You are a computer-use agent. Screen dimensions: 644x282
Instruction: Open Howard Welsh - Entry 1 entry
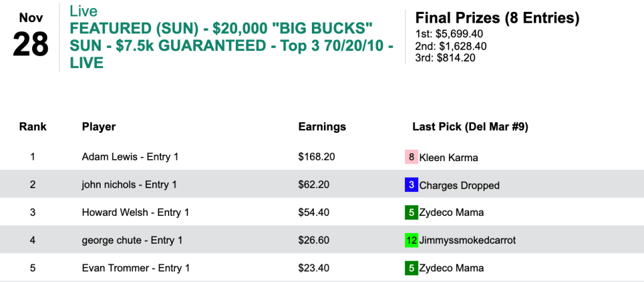click(135, 213)
